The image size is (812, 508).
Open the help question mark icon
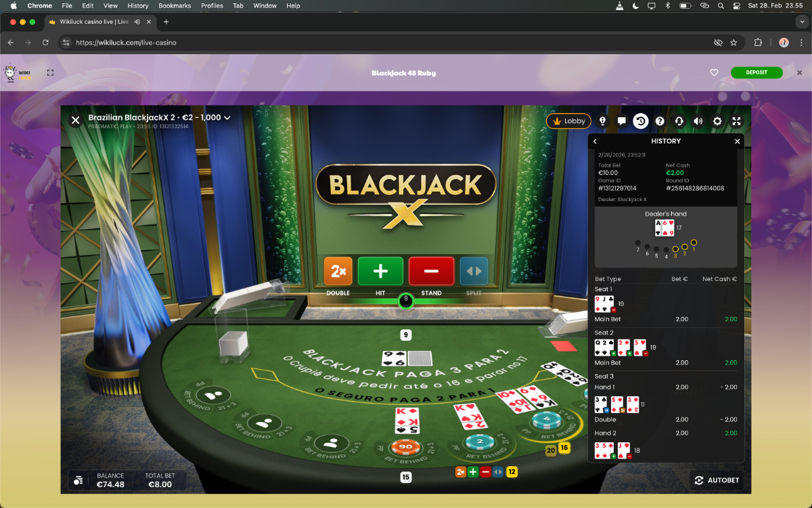(x=660, y=121)
